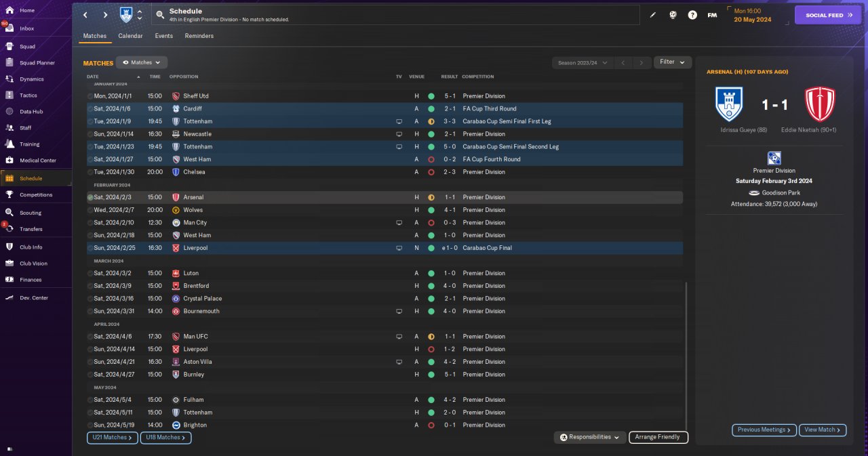Click the pencil edit icon
Viewport: 868px width, 456px height.
click(x=653, y=14)
